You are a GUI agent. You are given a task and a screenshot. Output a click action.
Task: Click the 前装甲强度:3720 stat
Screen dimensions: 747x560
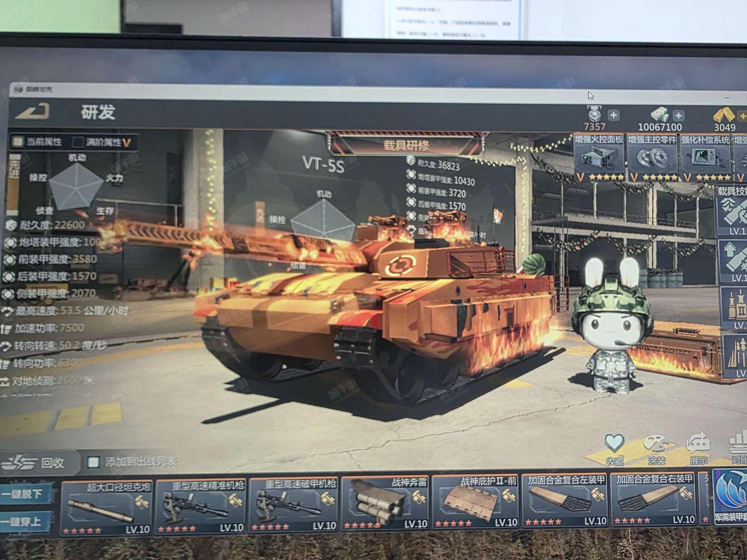(437, 192)
